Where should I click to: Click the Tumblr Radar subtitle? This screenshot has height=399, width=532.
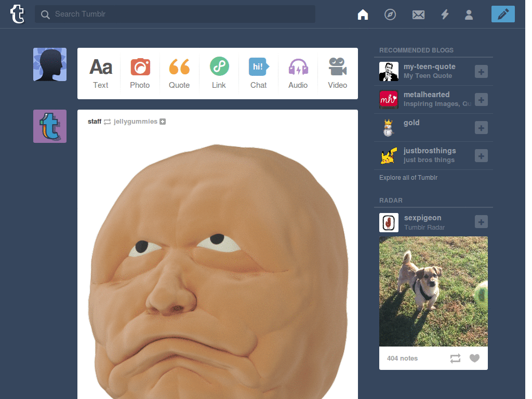(x=424, y=228)
